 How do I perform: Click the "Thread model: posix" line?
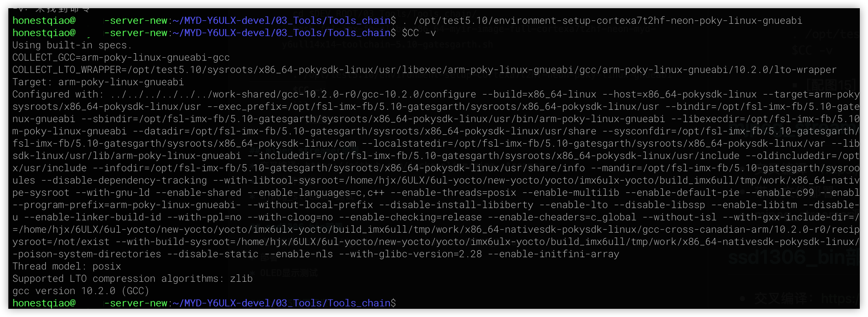click(x=67, y=266)
